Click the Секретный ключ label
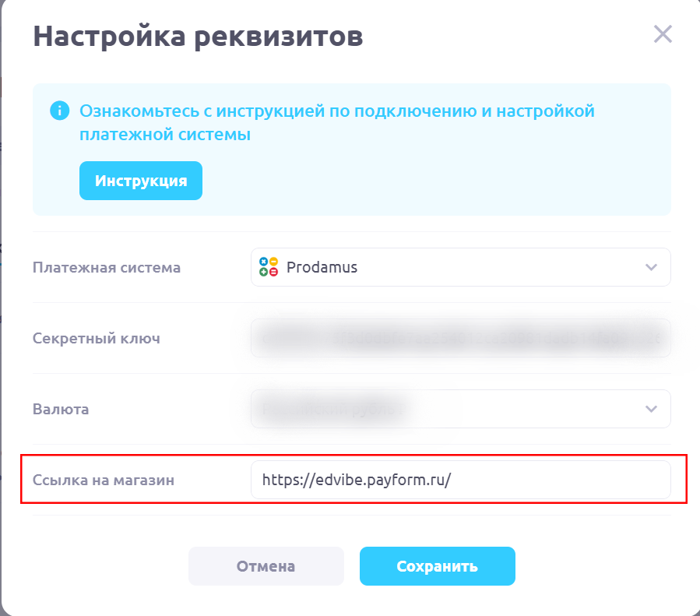Screen dimensions: 700x616 pos(97,338)
